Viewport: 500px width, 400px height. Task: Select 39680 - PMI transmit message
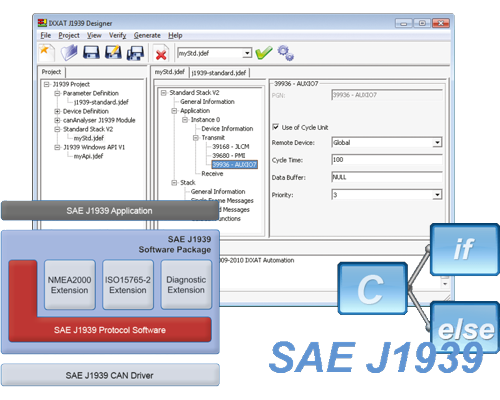click(x=229, y=156)
